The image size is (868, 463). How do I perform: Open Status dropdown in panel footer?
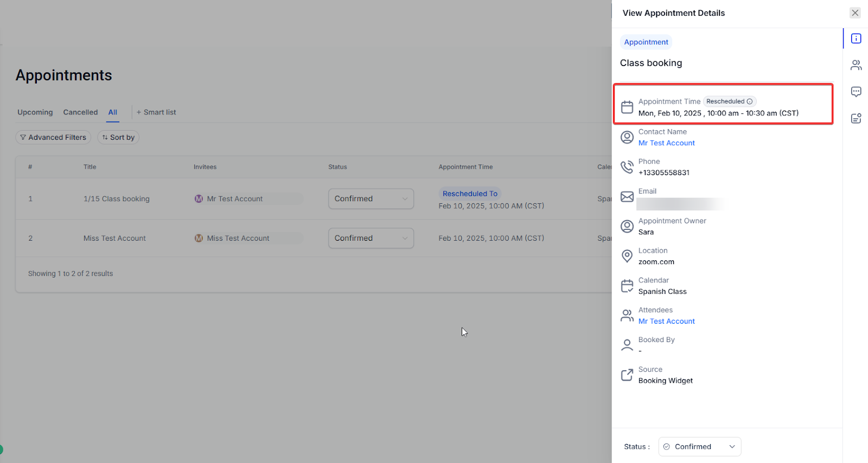coord(699,447)
